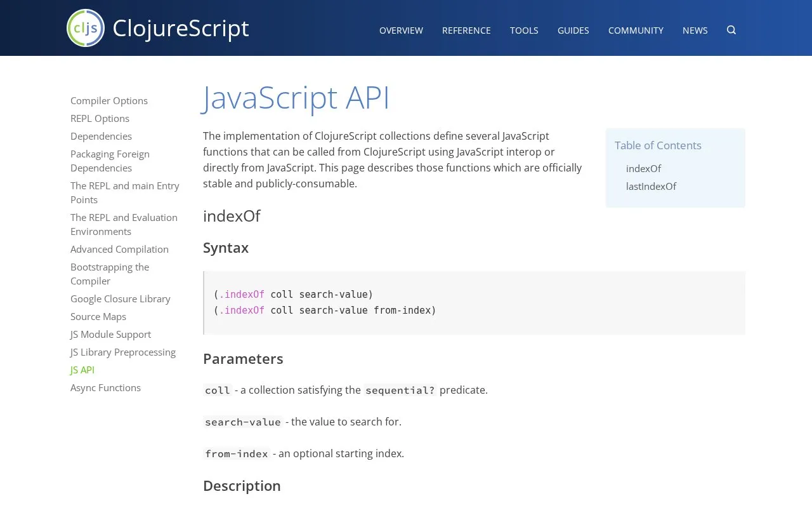This screenshot has height=508, width=812.
Task: Click the coll parameter code label
Action: click(x=218, y=390)
